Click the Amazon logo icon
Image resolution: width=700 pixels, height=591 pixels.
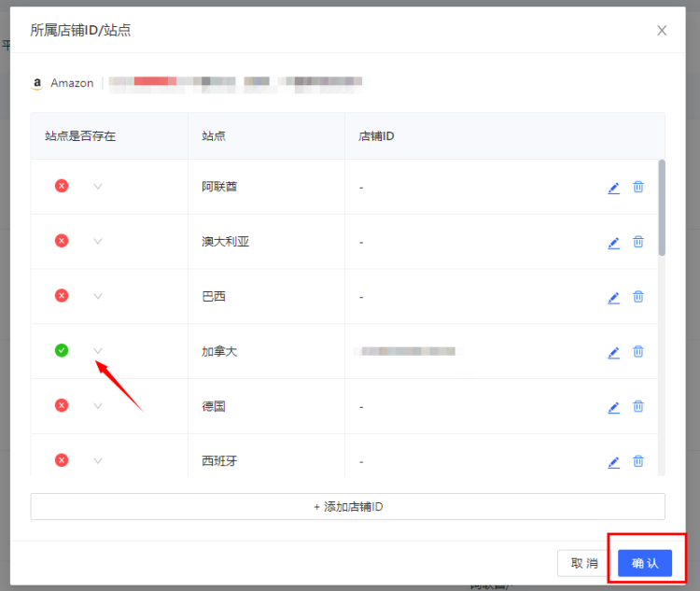click(x=37, y=83)
